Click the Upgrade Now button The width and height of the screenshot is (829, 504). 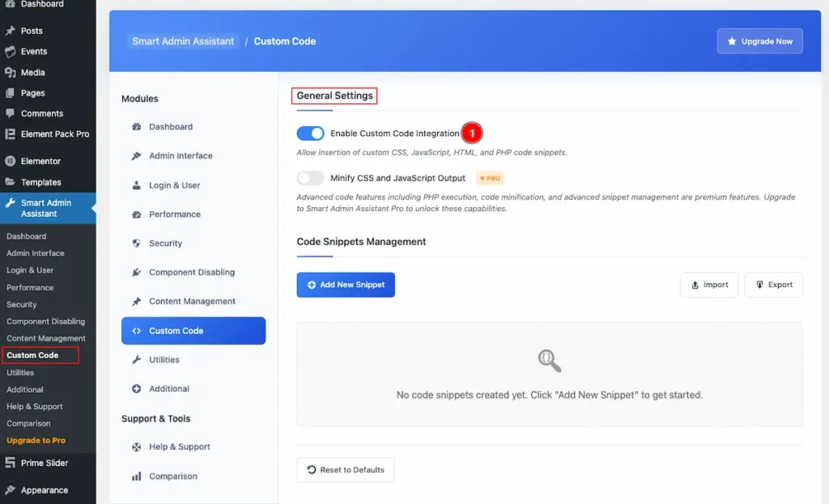click(759, 41)
